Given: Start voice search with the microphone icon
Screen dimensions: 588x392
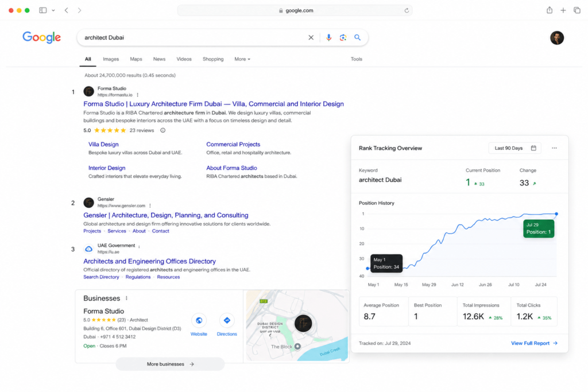Looking at the screenshot, I should [x=328, y=37].
